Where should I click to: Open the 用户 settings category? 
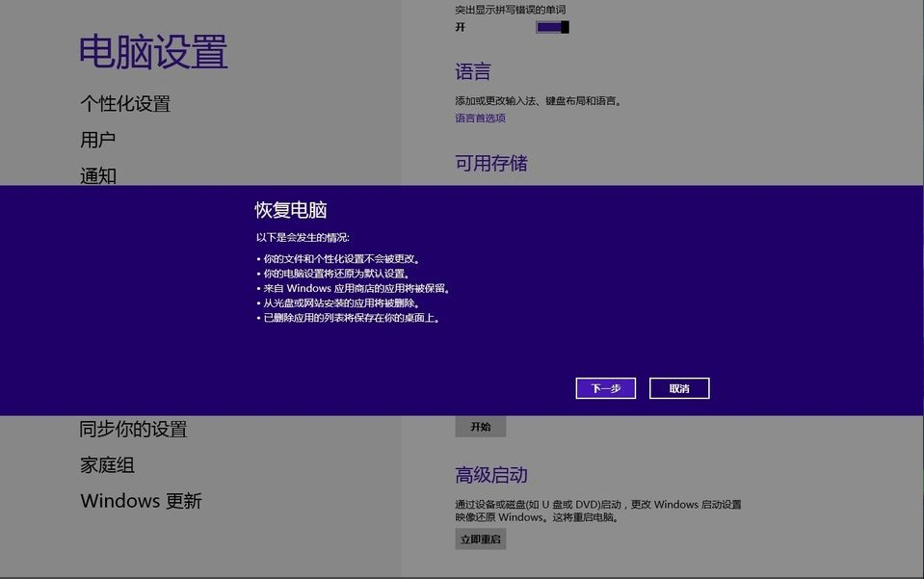pyautogui.click(x=97, y=140)
